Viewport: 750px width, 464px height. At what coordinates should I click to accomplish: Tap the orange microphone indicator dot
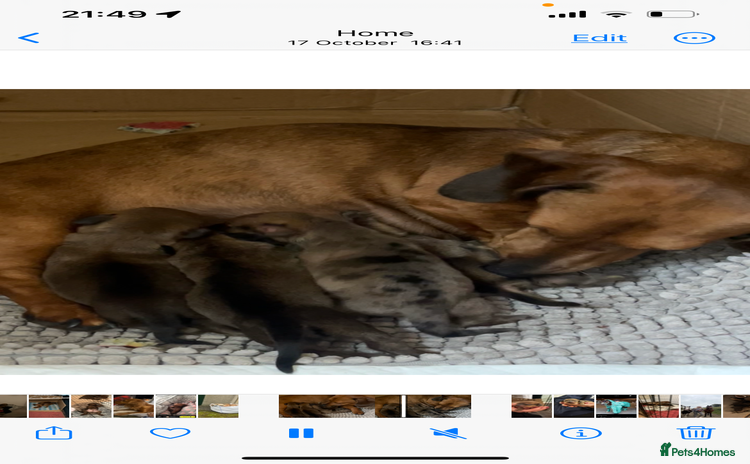click(548, 5)
